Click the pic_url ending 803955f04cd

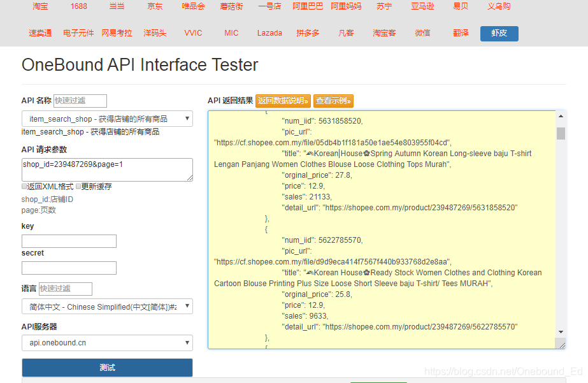pyautogui.click(x=333, y=143)
